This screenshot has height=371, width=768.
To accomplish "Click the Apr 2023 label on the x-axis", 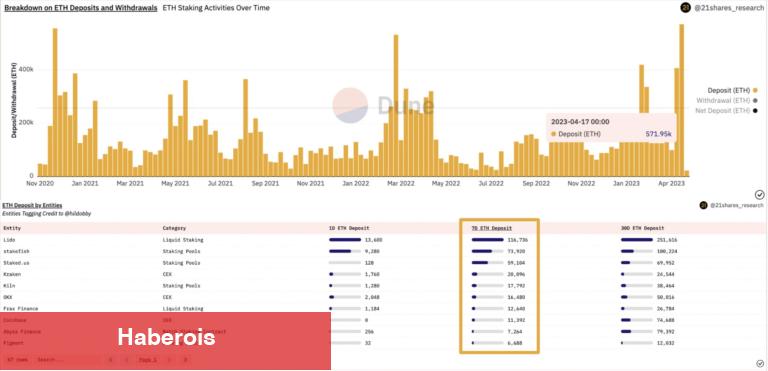I will pos(673,183).
